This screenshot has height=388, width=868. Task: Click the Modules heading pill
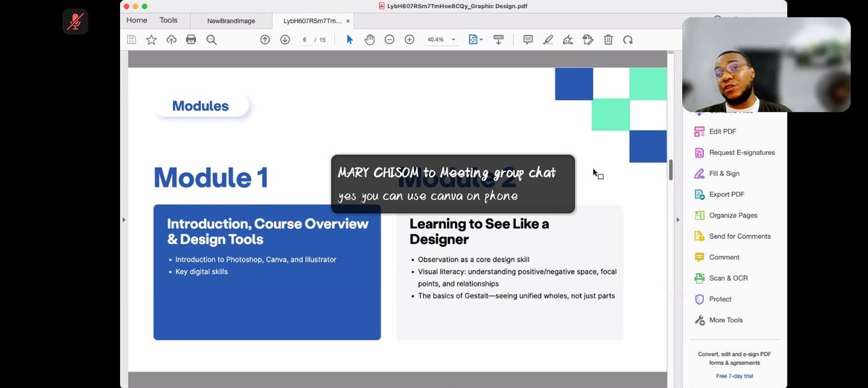tap(201, 106)
